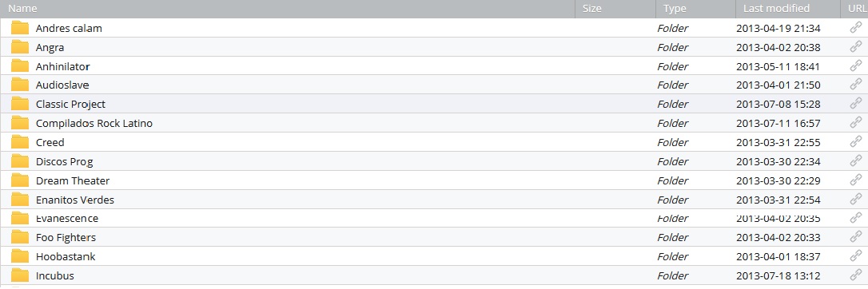Click the Foo Fighters folder icon

tap(20, 237)
